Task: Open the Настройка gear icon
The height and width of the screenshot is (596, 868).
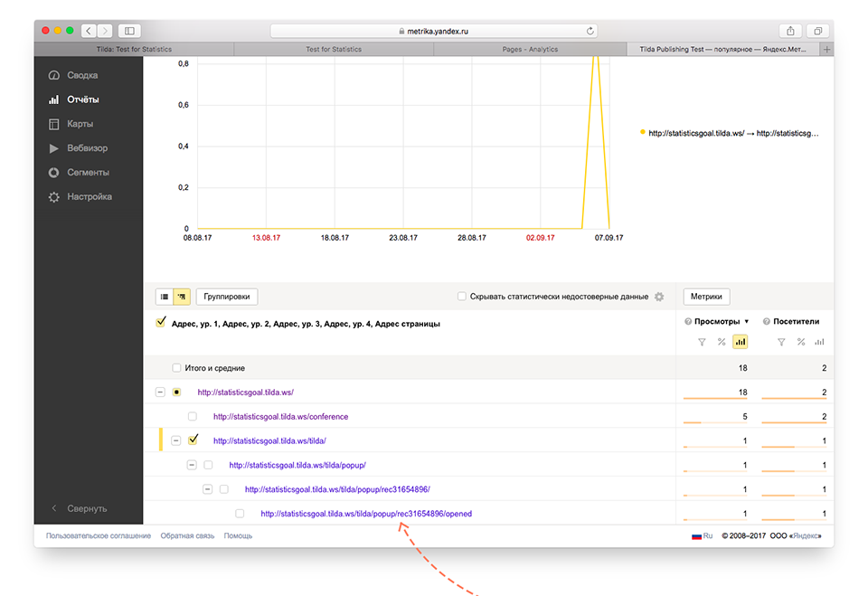Action: coord(53,197)
